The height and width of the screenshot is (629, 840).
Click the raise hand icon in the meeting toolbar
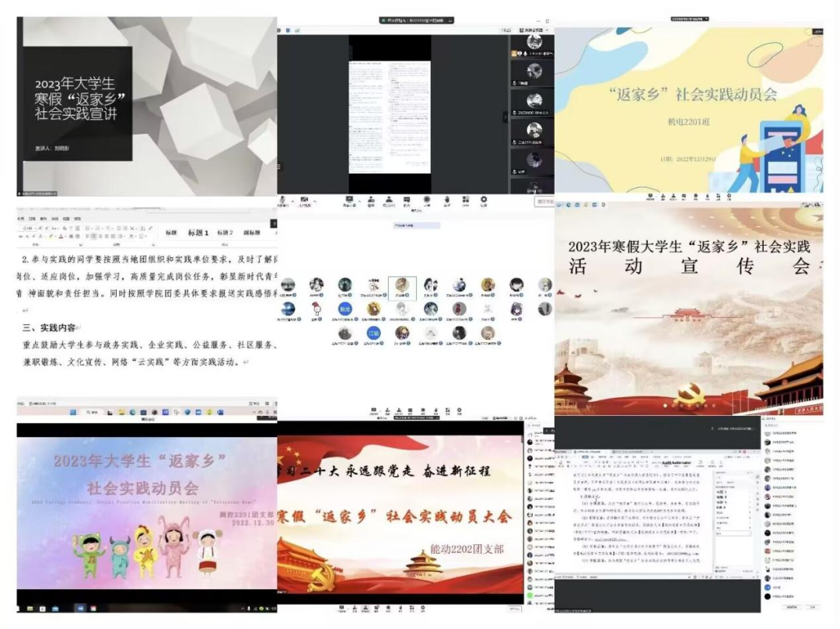[446, 200]
